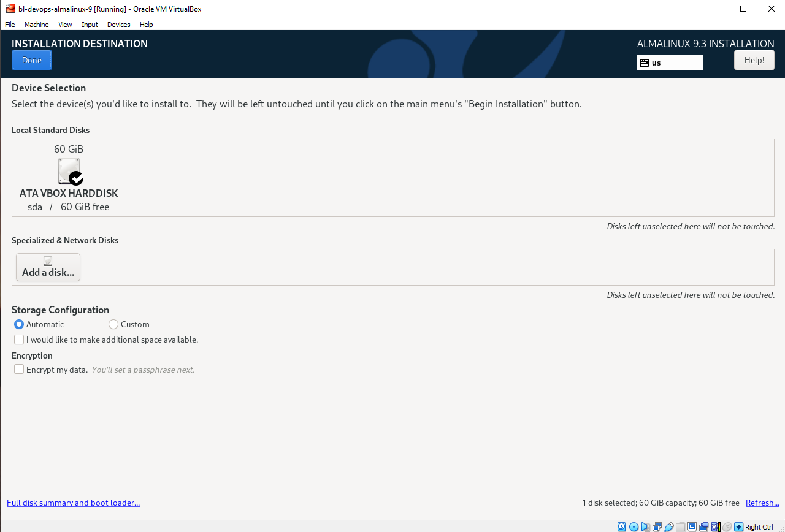Click VirtualBox hard disk activity status icon
The width and height of the screenshot is (785, 532).
[x=622, y=526]
